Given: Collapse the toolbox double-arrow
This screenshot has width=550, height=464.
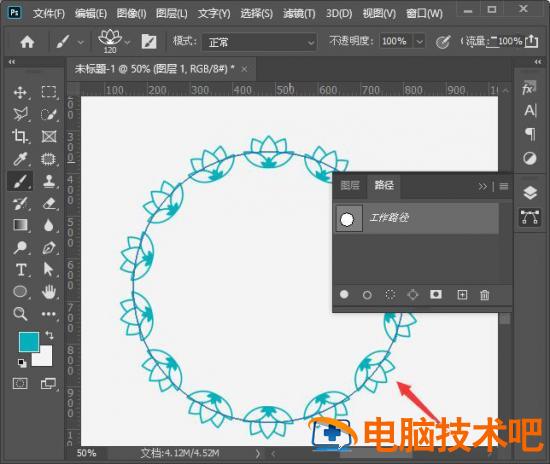Looking at the screenshot, I should (x=12, y=62).
